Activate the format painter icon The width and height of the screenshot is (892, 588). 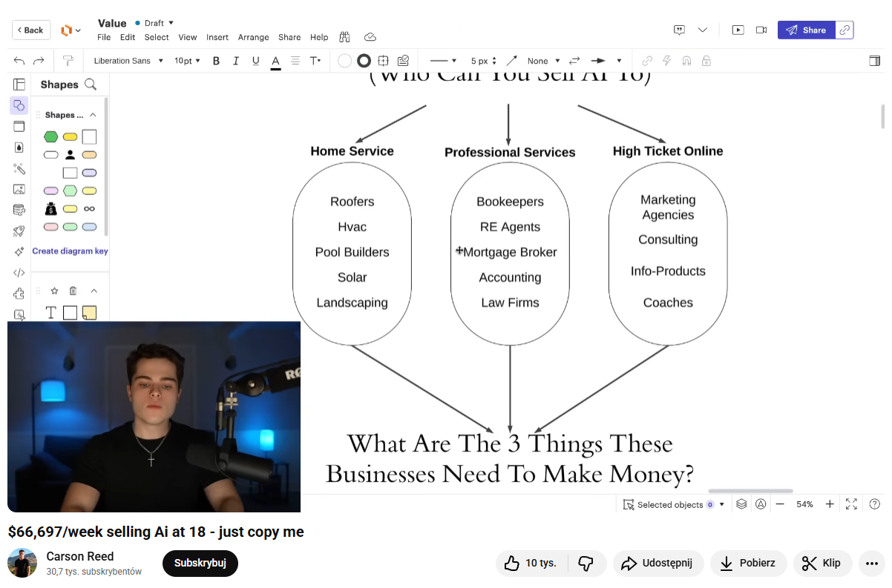[x=68, y=61]
